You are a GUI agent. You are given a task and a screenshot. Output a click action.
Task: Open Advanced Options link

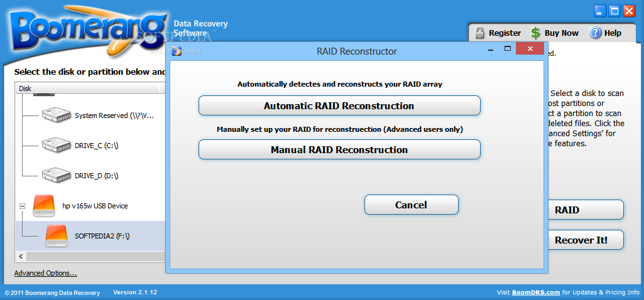[x=46, y=273]
